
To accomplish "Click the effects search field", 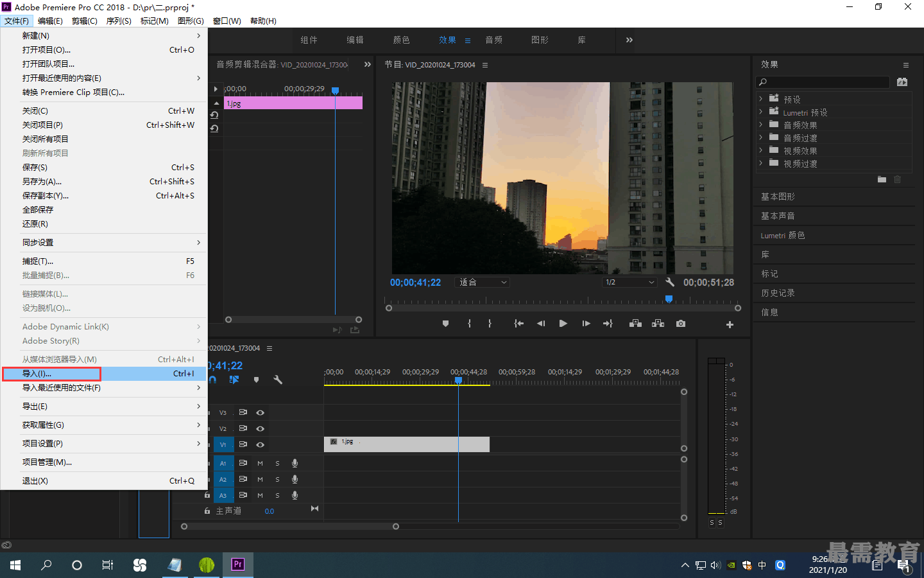I will 823,82.
